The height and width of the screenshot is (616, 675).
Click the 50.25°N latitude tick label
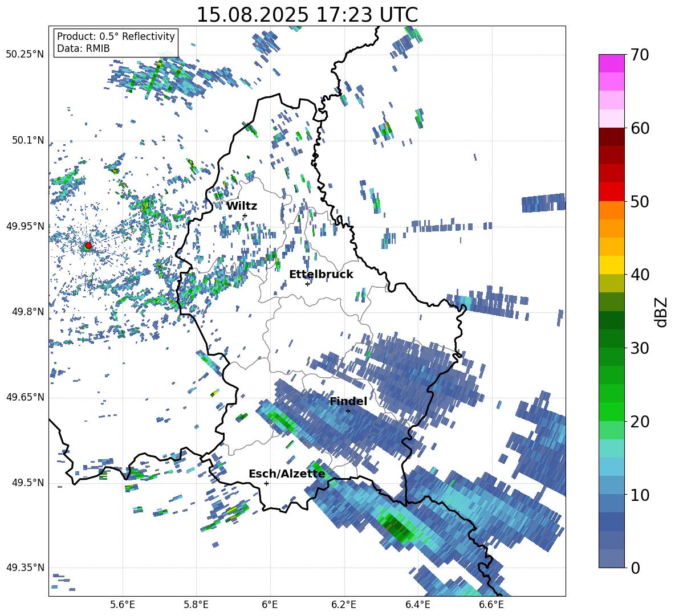pos(25,55)
